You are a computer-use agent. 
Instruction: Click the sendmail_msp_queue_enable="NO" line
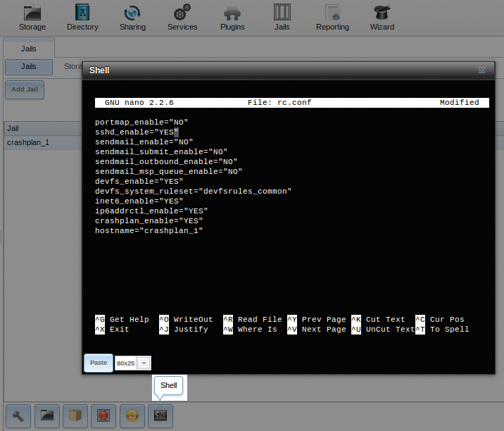click(169, 171)
